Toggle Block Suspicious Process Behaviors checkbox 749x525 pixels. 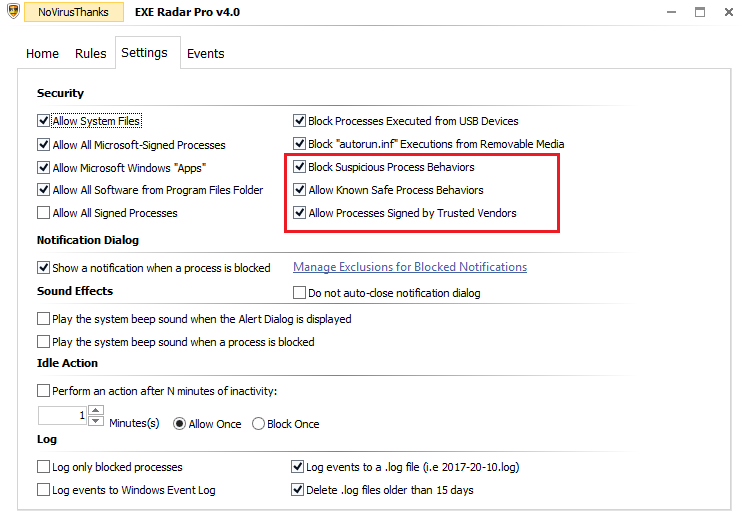click(299, 167)
